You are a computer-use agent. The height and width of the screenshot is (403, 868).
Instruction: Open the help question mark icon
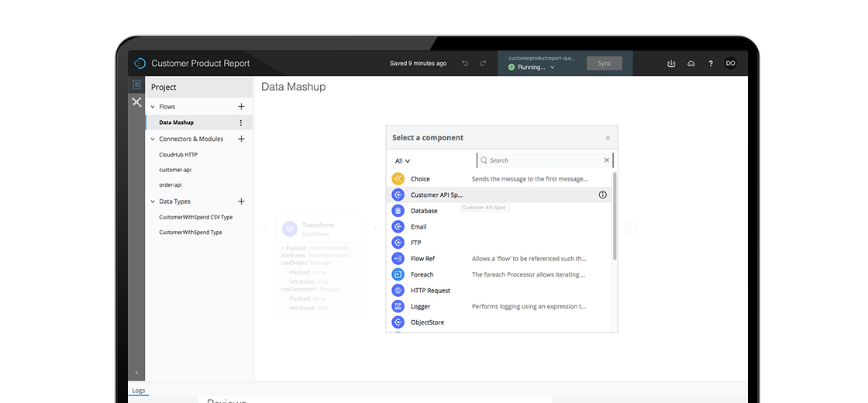[x=711, y=64]
